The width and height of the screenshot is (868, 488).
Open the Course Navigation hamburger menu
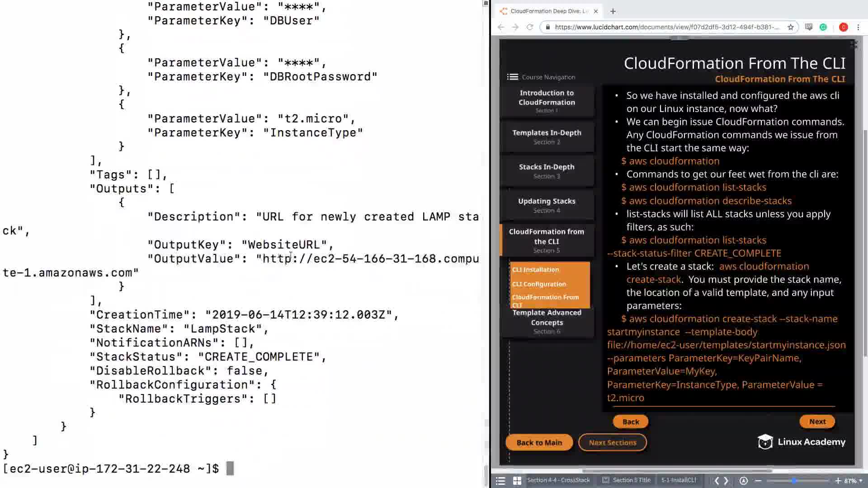[x=512, y=77]
